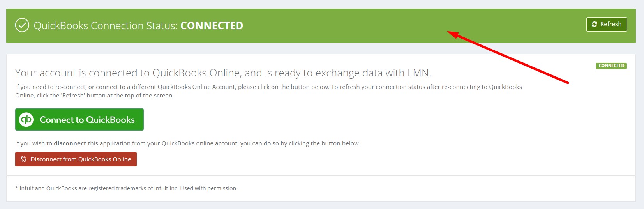Click the refresh arrows icon
The image size is (644, 209).
tap(594, 24)
